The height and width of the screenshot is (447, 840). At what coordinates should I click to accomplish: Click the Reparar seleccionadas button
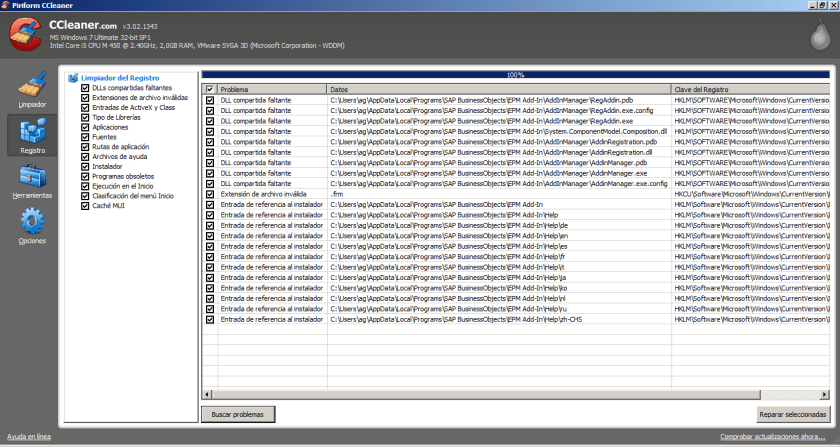[x=793, y=413]
